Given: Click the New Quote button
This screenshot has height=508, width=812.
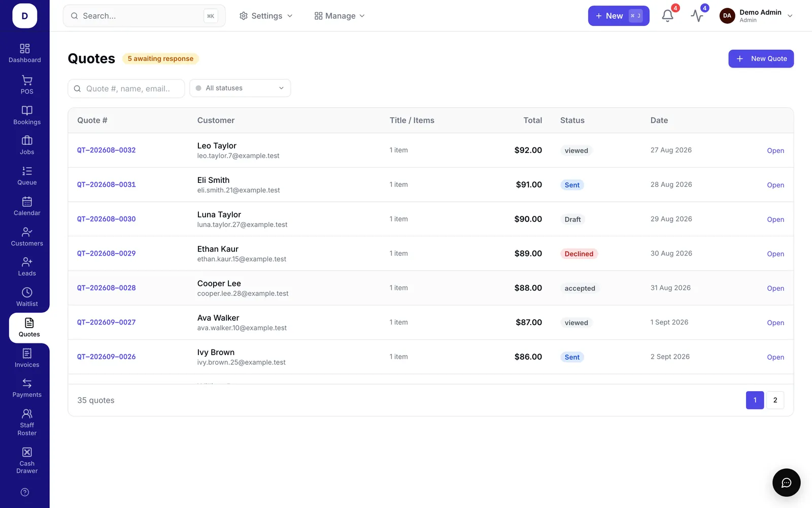Looking at the screenshot, I should click(761, 58).
